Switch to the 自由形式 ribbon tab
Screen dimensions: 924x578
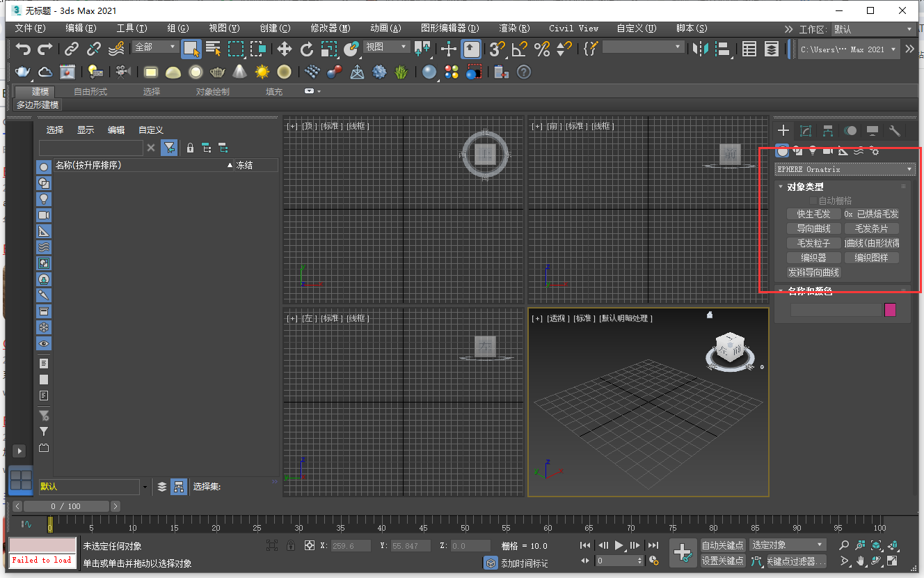tap(90, 92)
